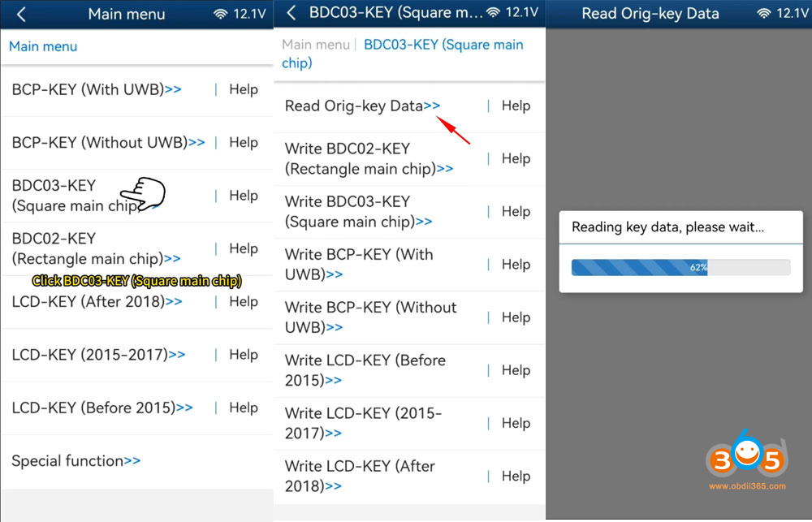Show Help for Write LCD-KEY (Before 2015)
The width and height of the screenshot is (812, 522).
pos(516,370)
